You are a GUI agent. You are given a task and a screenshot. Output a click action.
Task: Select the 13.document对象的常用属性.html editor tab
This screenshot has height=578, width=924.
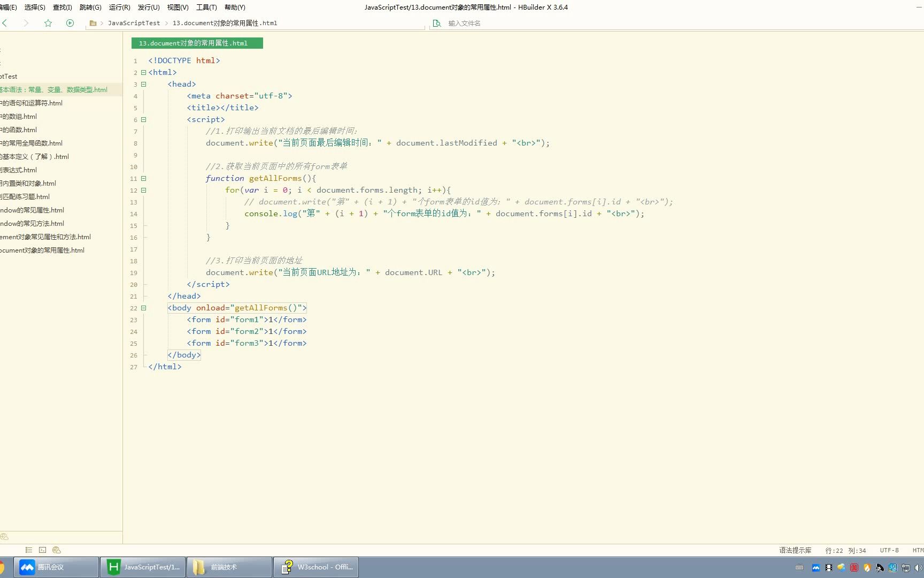tap(197, 43)
